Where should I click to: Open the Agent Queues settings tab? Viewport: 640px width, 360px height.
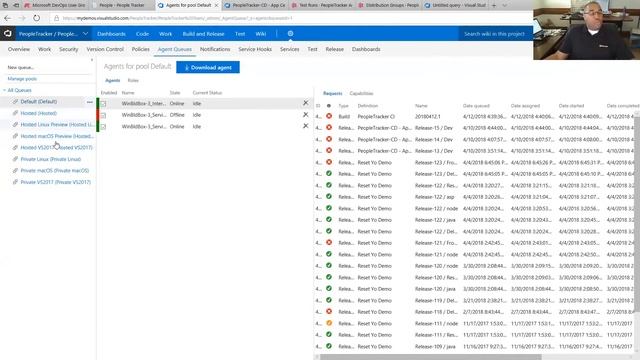click(x=175, y=49)
